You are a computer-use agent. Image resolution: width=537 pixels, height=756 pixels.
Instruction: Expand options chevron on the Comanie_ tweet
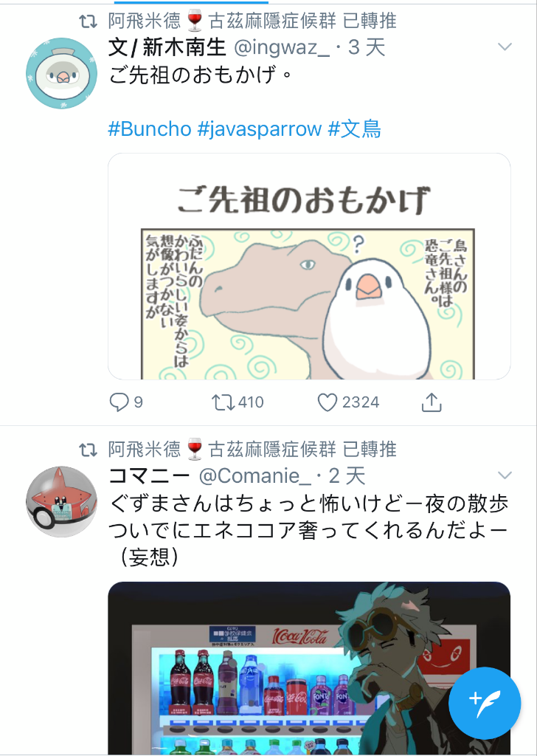point(505,475)
